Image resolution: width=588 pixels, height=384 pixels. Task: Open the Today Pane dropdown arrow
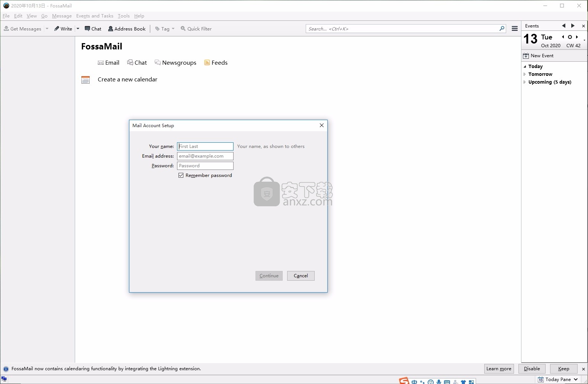576,380
